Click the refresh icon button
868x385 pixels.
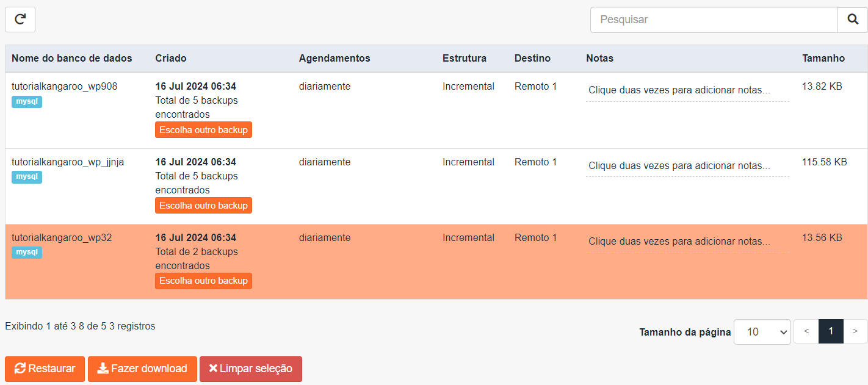tap(20, 20)
